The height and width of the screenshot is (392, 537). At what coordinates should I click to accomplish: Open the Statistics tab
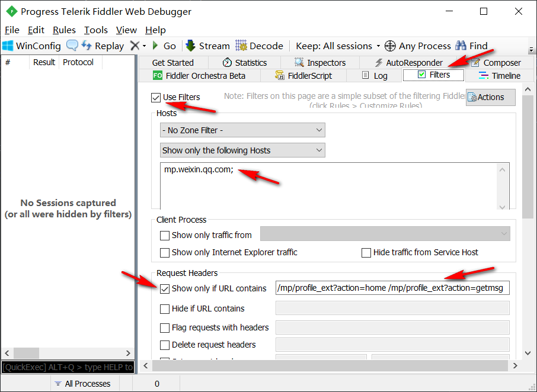tap(245, 63)
